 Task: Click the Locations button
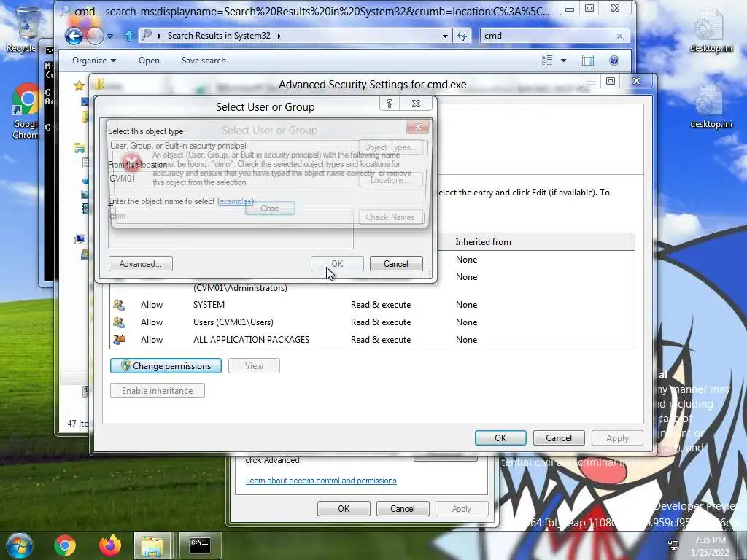(x=391, y=180)
